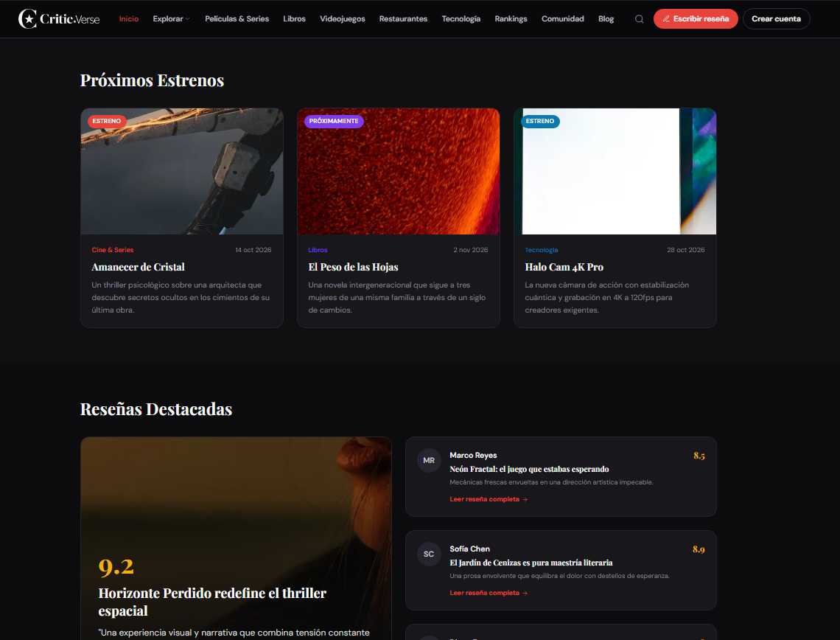Click the CriticVerse star logo
The height and width of the screenshot is (640, 840).
click(59, 18)
